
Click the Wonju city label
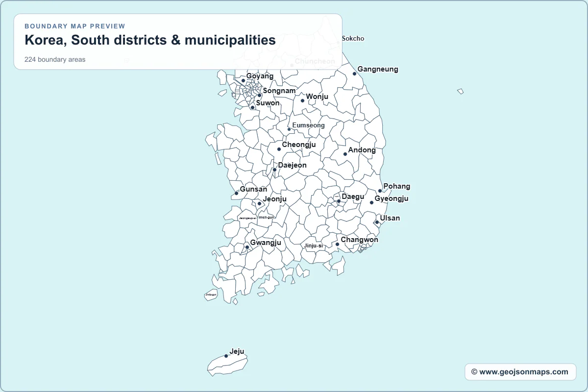click(x=317, y=97)
